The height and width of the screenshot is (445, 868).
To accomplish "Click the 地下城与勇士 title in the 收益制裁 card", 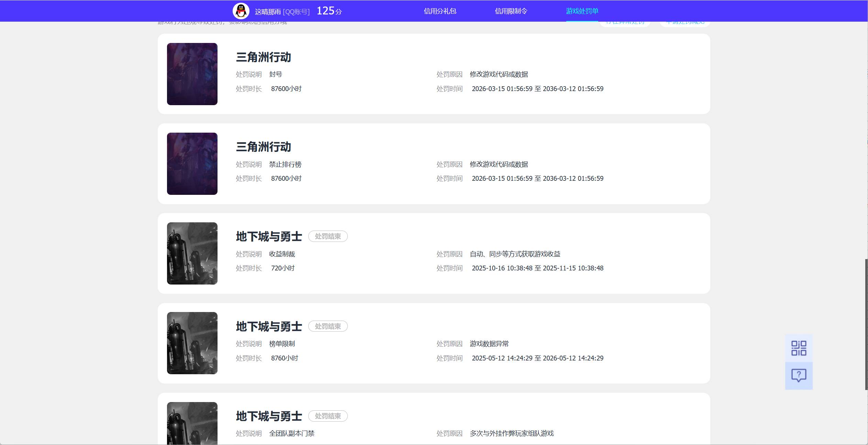I will coord(269,236).
